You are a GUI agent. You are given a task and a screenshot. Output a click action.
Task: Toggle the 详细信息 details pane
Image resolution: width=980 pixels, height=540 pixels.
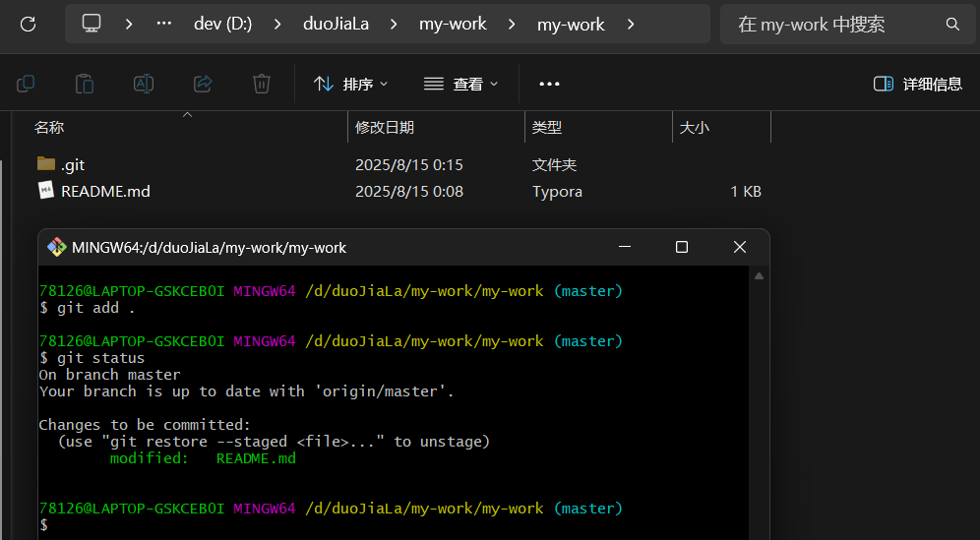click(917, 84)
